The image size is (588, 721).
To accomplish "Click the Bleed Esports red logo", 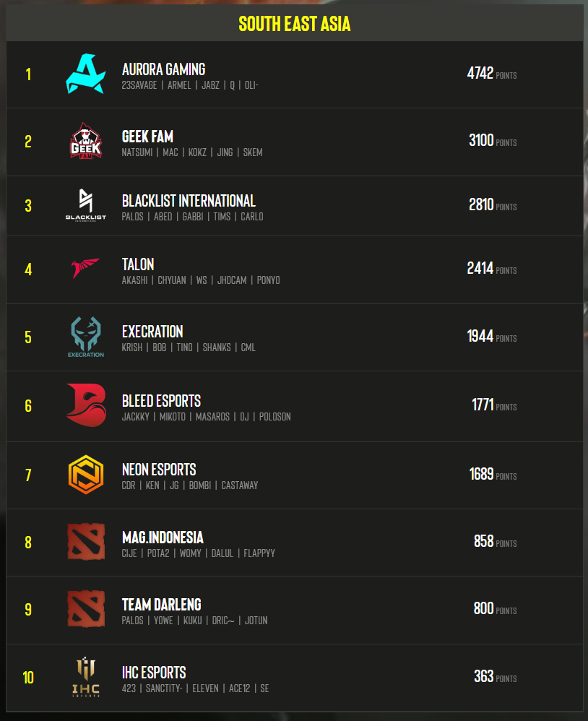I will pos(86,405).
